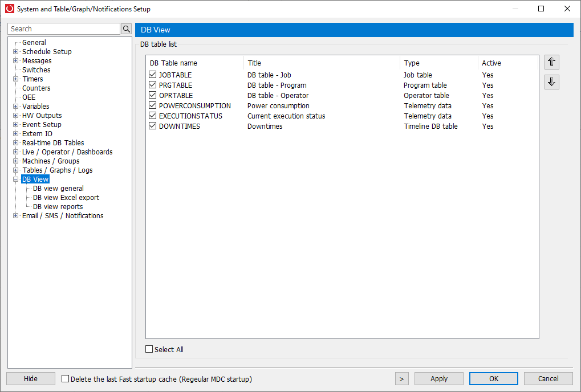Toggle the EXECUTIONSTATUS checkbox

(x=152, y=116)
